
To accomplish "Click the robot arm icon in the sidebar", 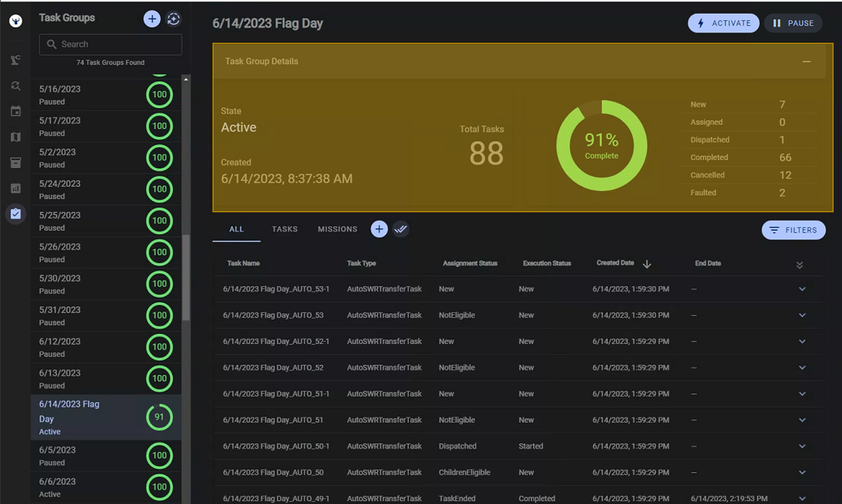I will coord(16,60).
